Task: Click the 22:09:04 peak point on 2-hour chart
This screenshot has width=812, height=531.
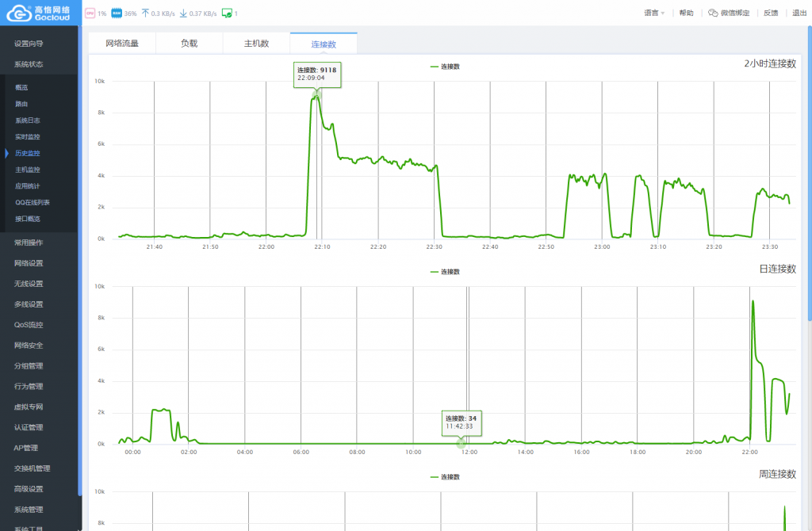Action: point(316,95)
